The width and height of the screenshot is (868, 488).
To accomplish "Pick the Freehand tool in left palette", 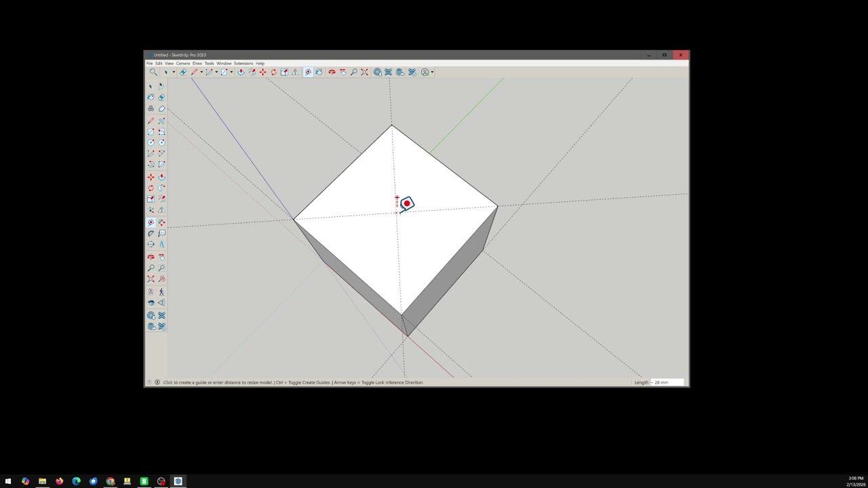I will 161,121.
